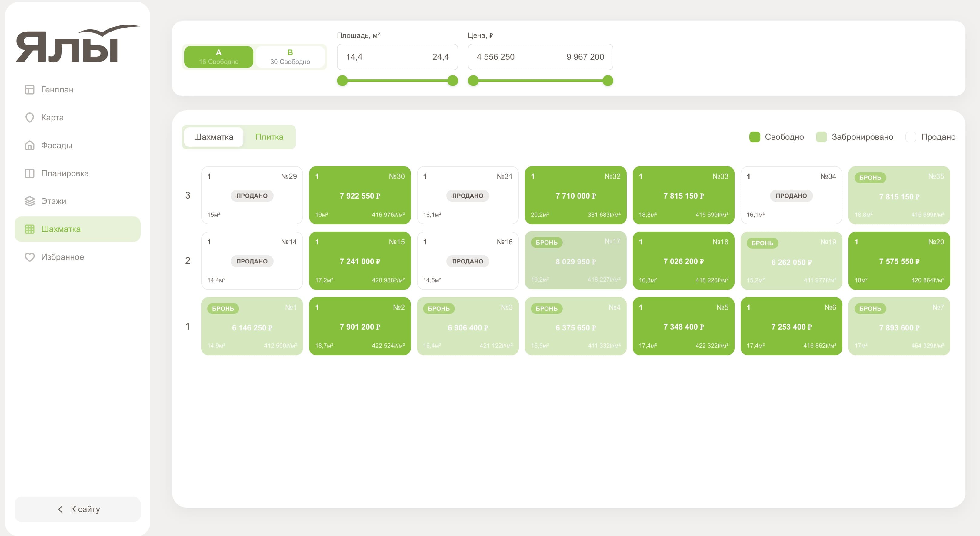Select apartment №15 priced 7 241 000 ₽
This screenshot has height=536, width=980.
[359, 260]
